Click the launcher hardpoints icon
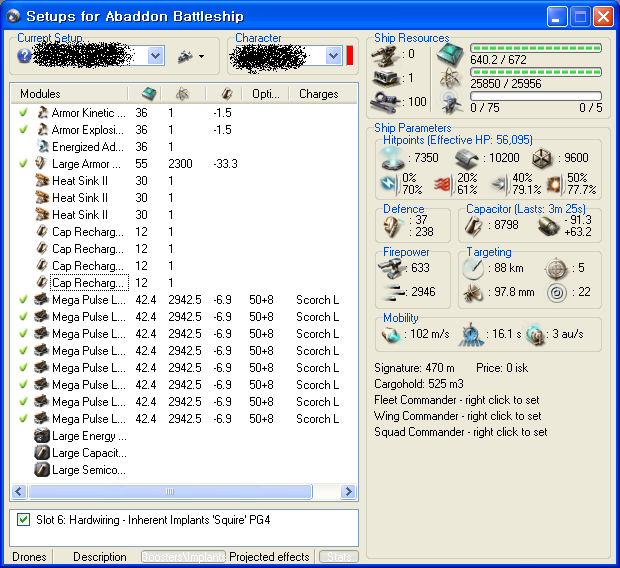 [x=386, y=78]
